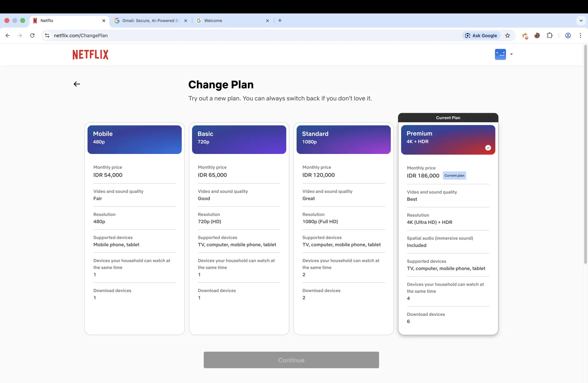Click the Premium plan checkmark icon

[488, 148]
